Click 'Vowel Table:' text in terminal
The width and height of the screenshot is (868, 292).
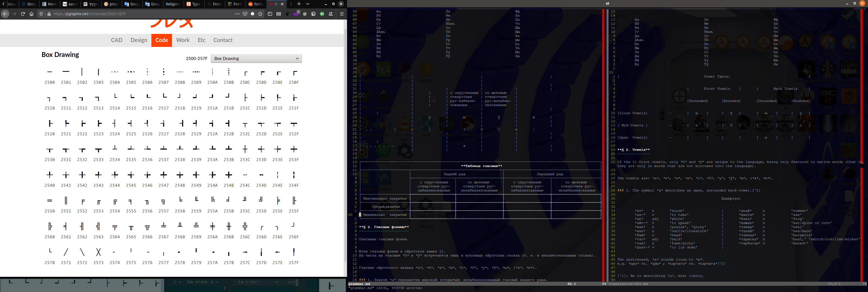717,76
